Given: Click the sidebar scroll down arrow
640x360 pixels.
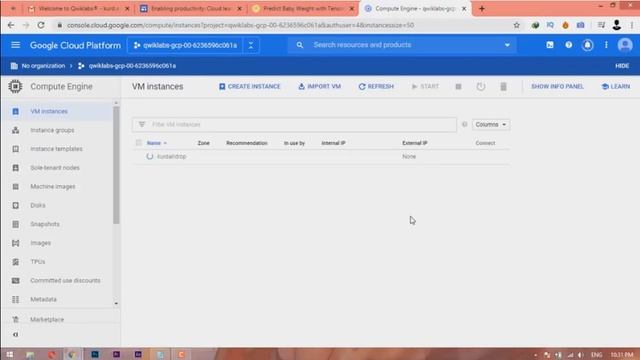Looking at the screenshot, I should point(116,303).
